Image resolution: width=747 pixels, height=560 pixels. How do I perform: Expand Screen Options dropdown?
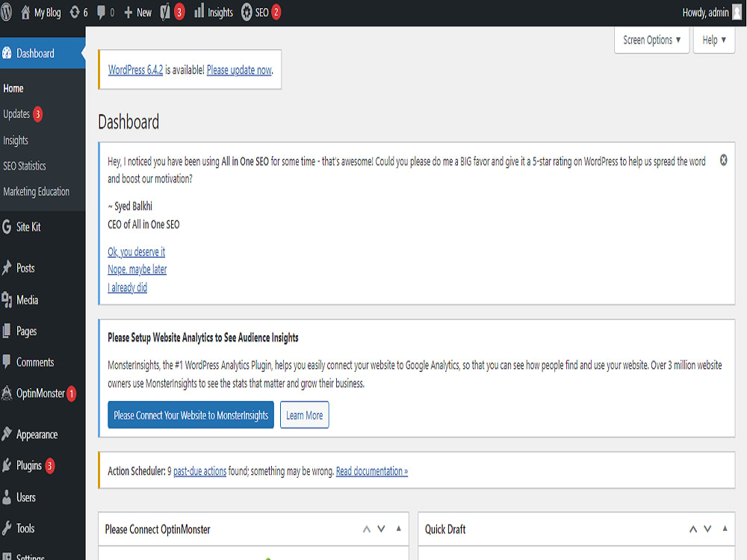click(x=651, y=40)
